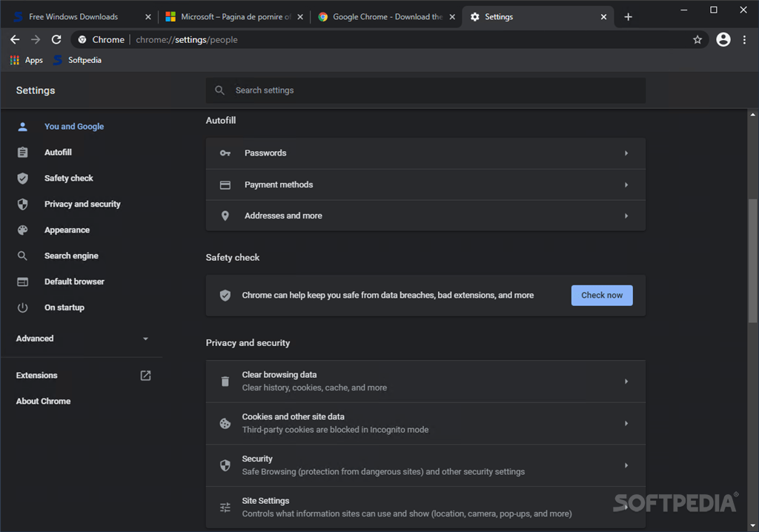Click the Appearance palette icon in sidebar
This screenshot has width=759, height=532.
tap(23, 230)
